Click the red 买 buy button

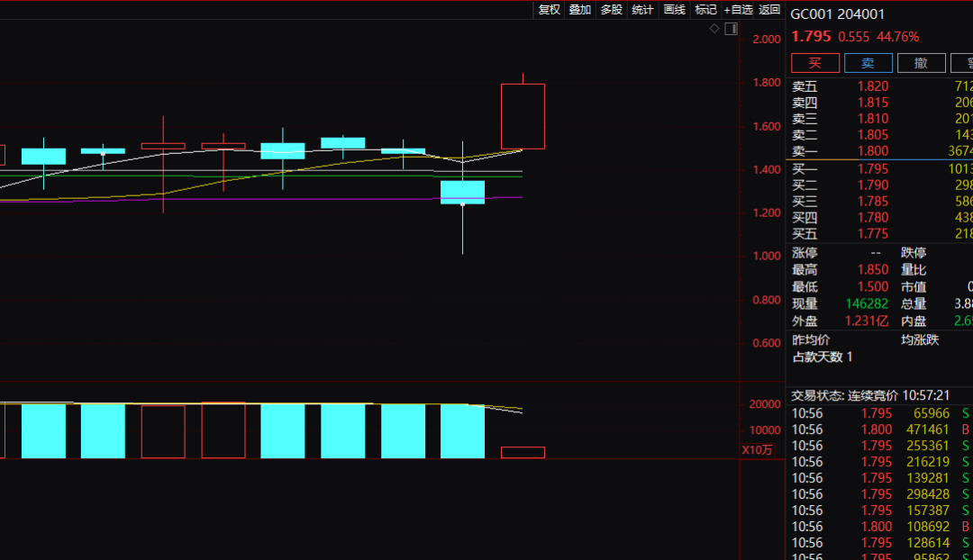(814, 63)
